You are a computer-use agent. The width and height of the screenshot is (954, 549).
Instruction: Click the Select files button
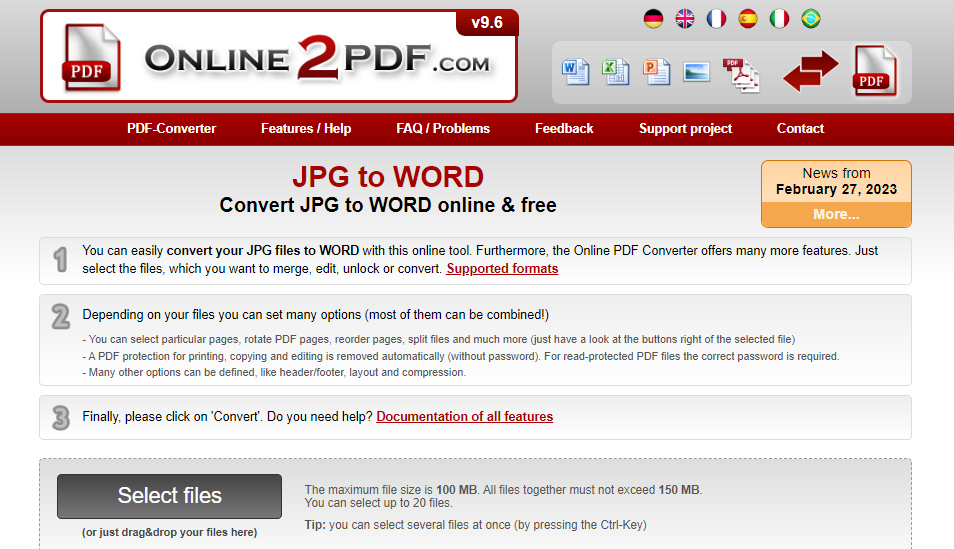tap(169, 496)
